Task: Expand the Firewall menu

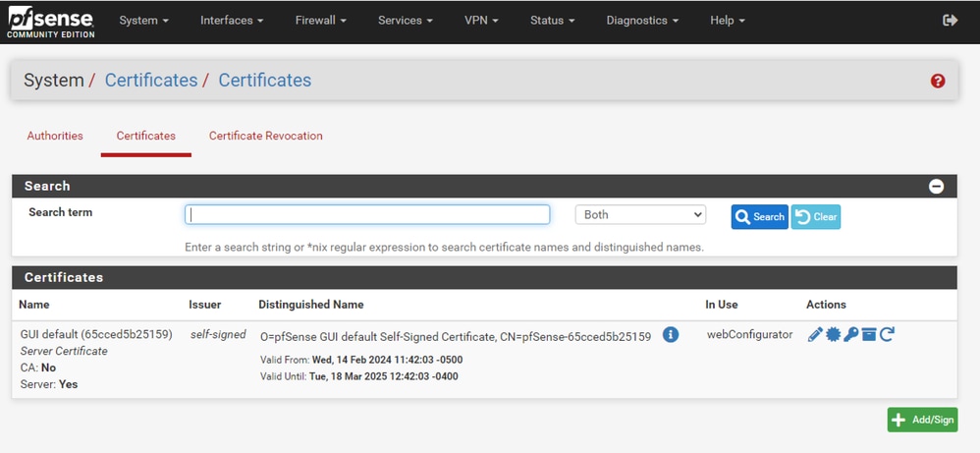Action: 321,20
